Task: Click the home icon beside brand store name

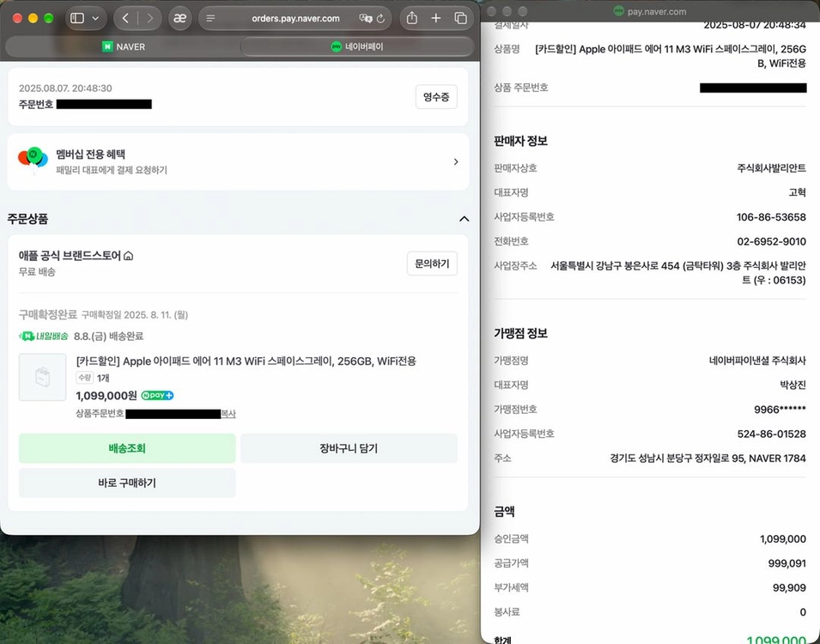Action: click(x=129, y=256)
